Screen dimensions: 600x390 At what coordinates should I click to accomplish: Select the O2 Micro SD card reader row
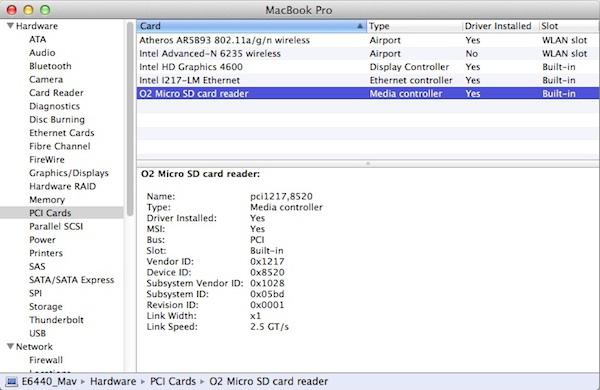368,93
